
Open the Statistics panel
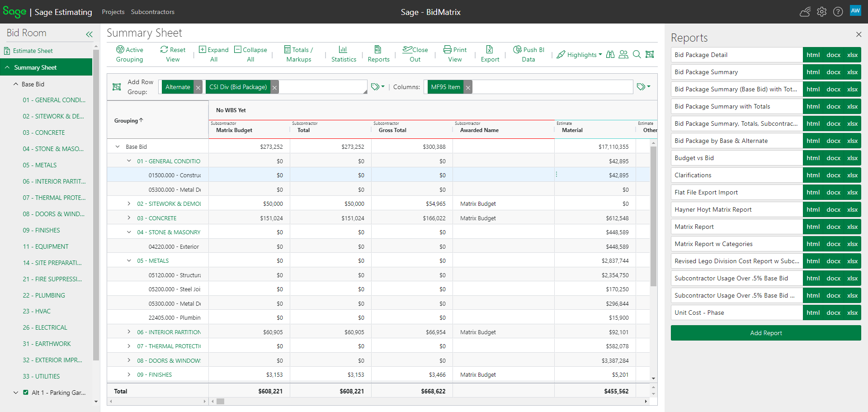pyautogui.click(x=343, y=54)
